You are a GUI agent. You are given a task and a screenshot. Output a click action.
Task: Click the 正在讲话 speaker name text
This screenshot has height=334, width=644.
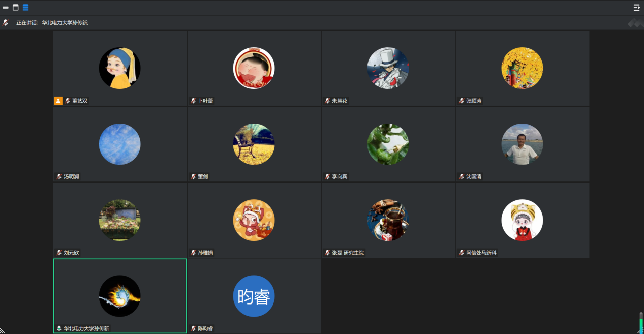[x=65, y=23]
